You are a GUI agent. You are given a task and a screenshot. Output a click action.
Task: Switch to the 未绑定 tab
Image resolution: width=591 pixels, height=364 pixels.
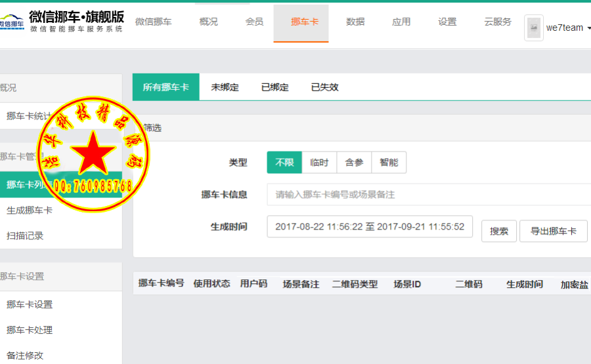pyautogui.click(x=225, y=87)
